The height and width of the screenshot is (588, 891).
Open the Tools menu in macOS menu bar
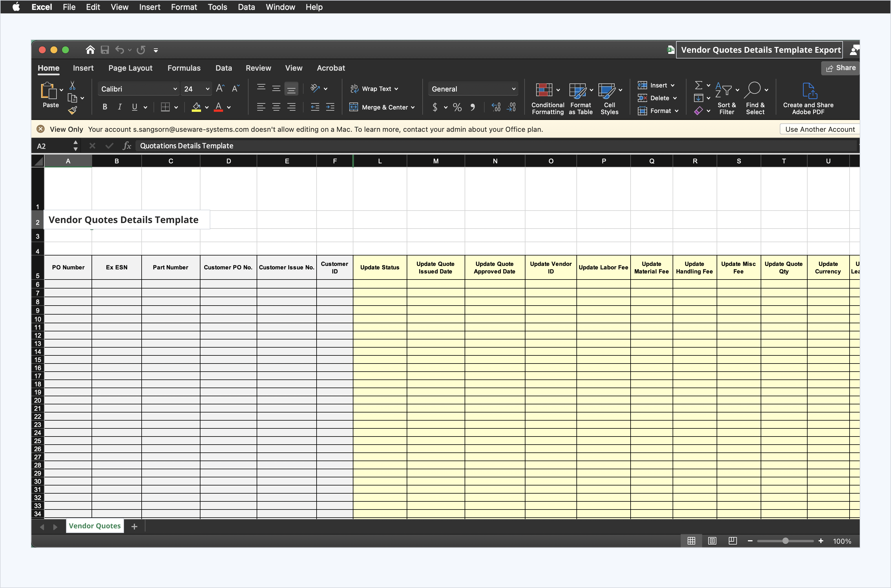tap(217, 7)
